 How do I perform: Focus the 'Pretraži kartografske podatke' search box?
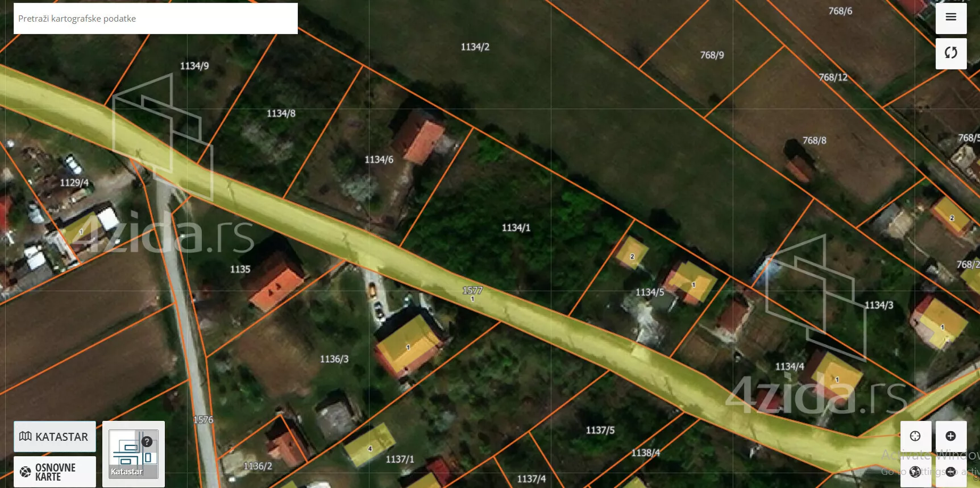click(x=155, y=19)
